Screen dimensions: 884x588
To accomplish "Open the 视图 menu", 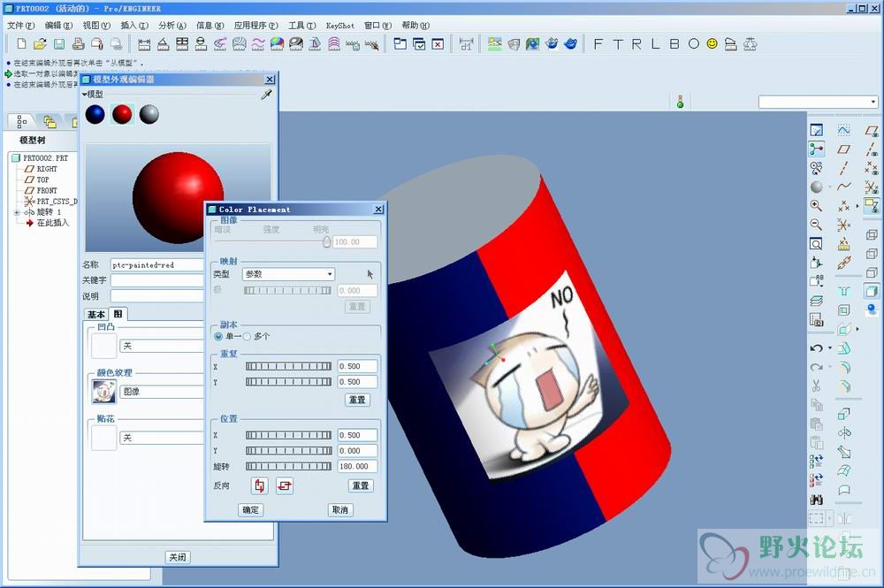I will pos(96,26).
